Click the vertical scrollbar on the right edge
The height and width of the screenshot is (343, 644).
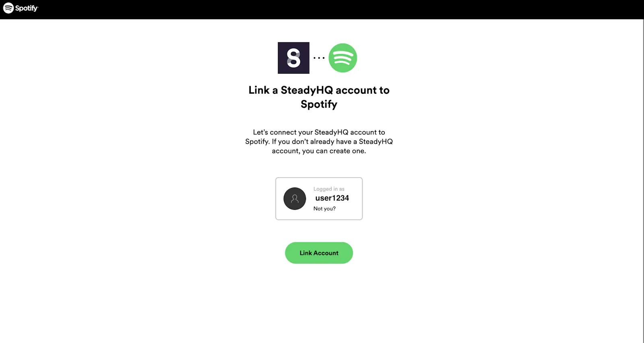643,181
